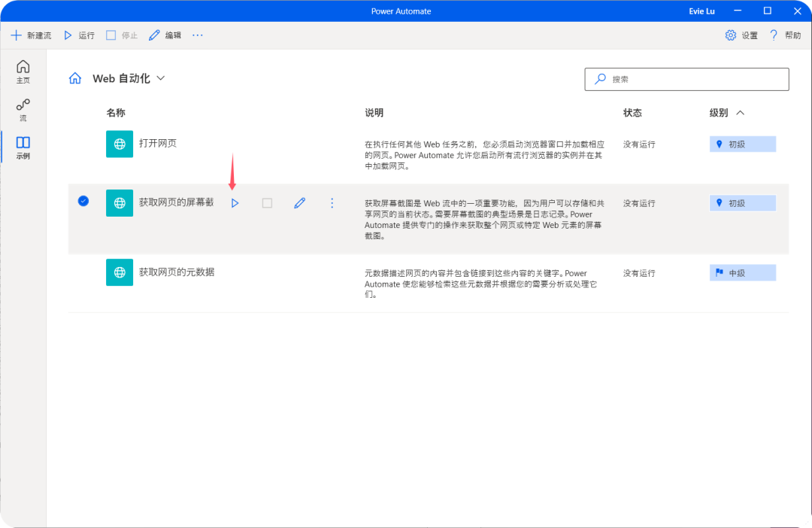
Task: Switch to the 主页 sidebar tab
Action: 23,71
